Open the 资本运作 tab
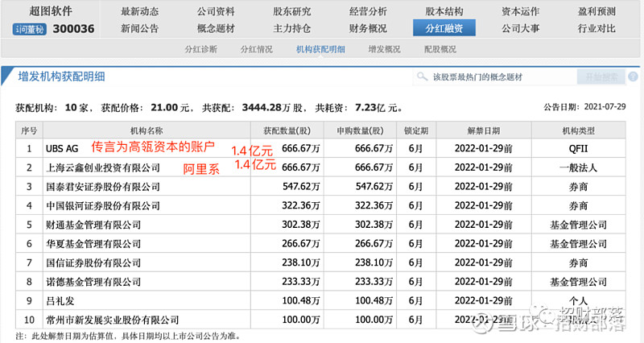 (x=520, y=11)
